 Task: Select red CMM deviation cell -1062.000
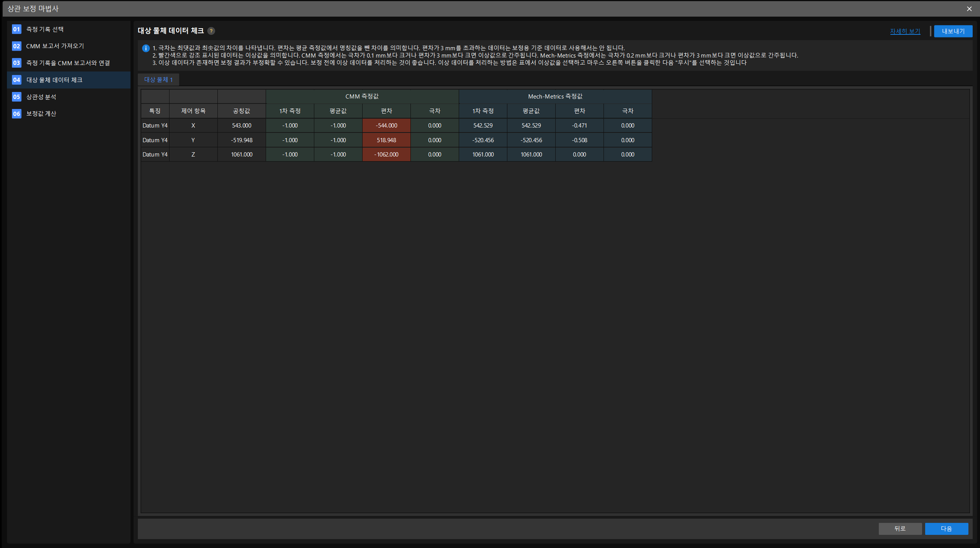[387, 155]
